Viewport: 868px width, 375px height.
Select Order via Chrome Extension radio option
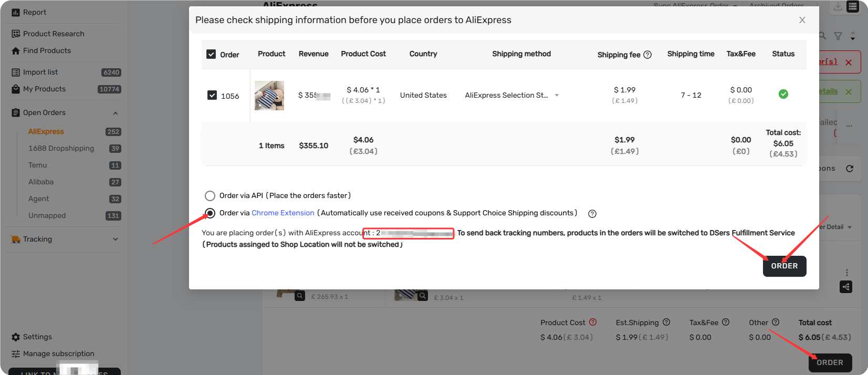210,213
